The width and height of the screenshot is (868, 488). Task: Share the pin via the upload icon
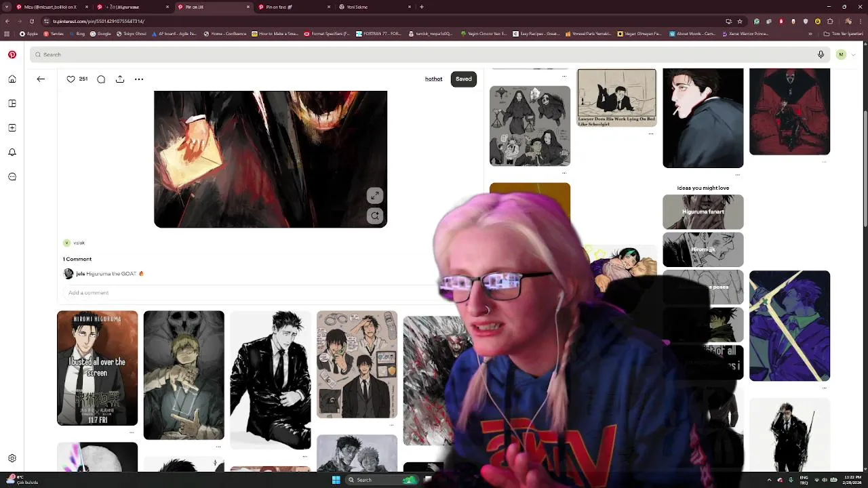pyautogui.click(x=120, y=79)
